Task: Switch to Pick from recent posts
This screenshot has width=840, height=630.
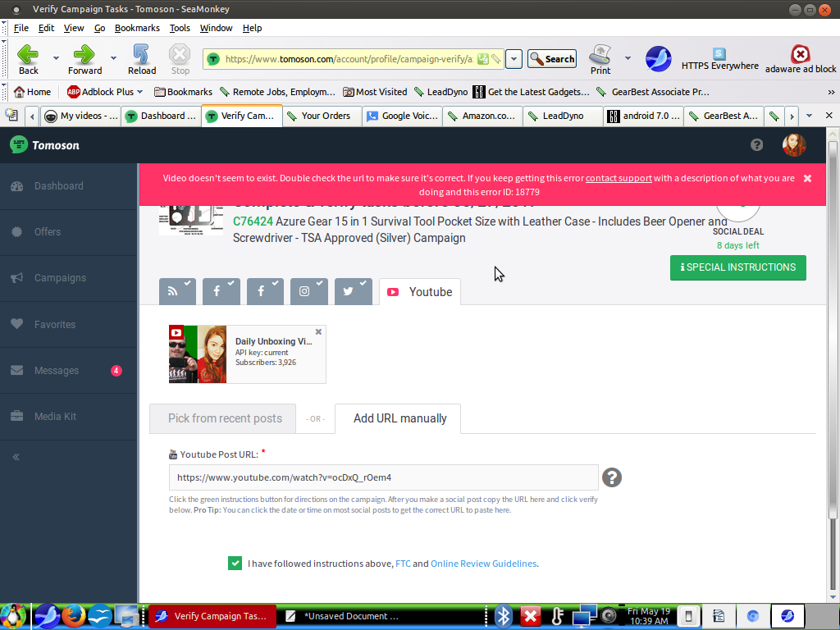Action: pos(223,418)
